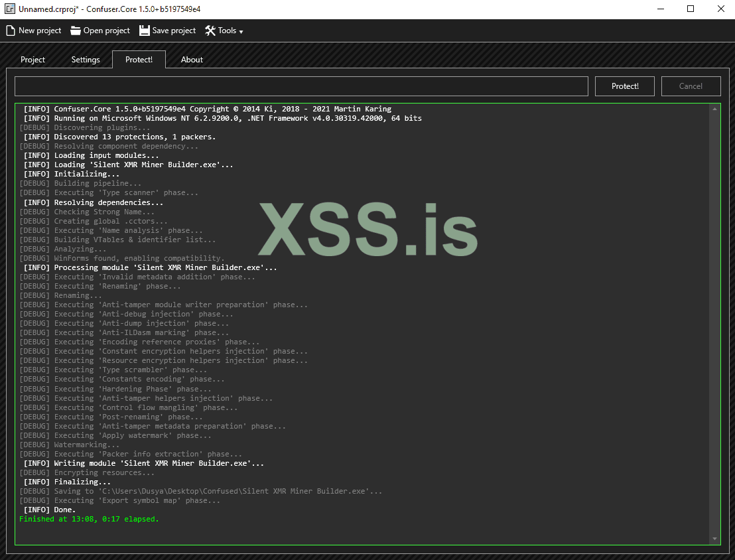Viewport: 735px width, 560px height.
Task: Click the "Executing 'Type scrambler' phase" line
Action: coord(113,370)
